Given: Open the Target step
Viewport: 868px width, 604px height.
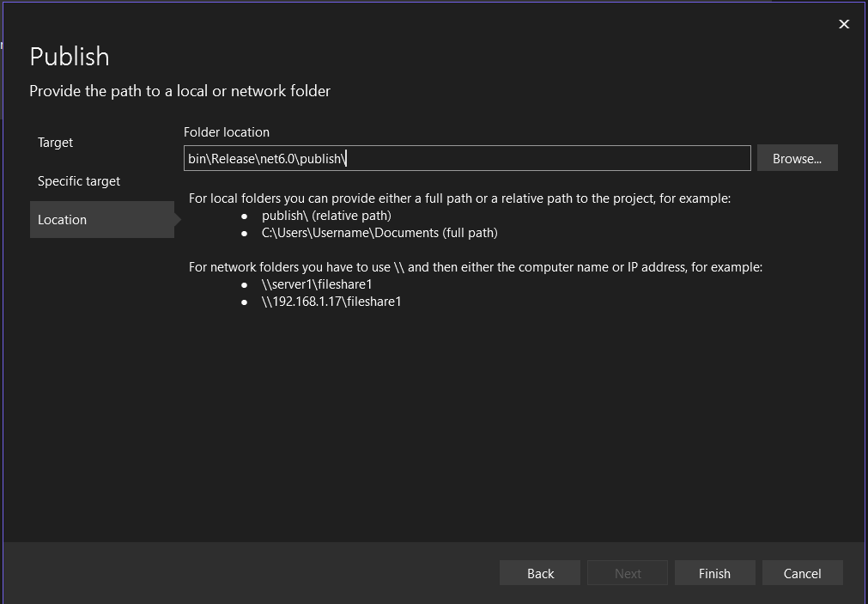Looking at the screenshot, I should pyautogui.click(x=55, y=143).
